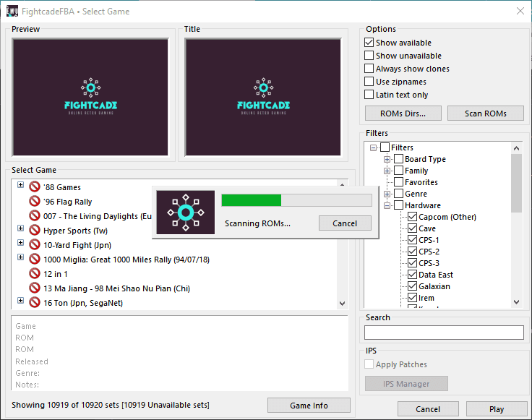Toggle the Show unavailable option
This screenshot has width=532, height=420.
(369, 55)
